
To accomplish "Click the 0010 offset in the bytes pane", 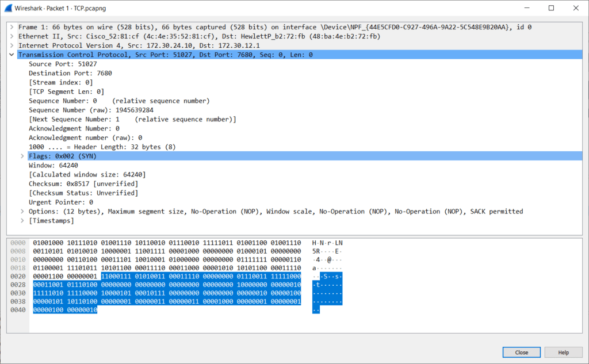I will (x=18, y=259).
